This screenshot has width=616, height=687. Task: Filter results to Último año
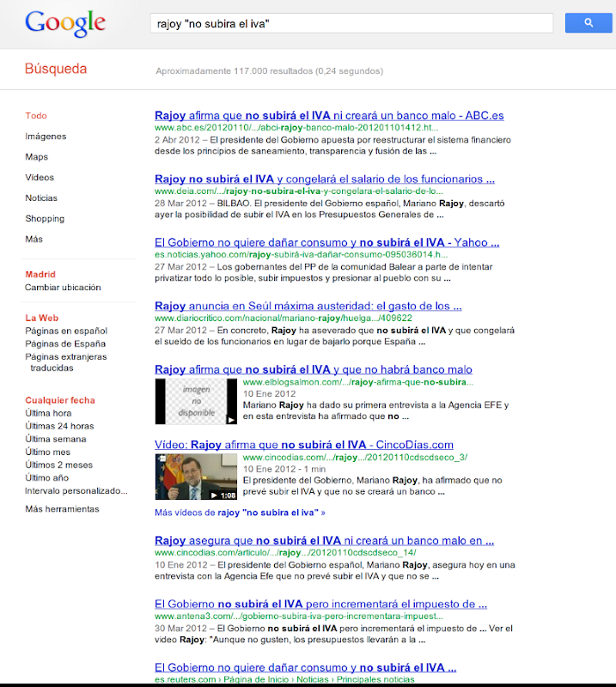(x=47, y=477)
